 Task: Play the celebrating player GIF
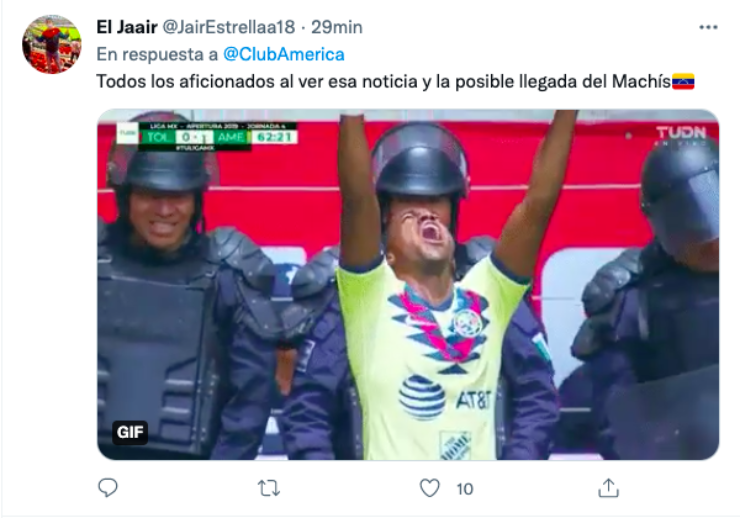coord(408,284)
